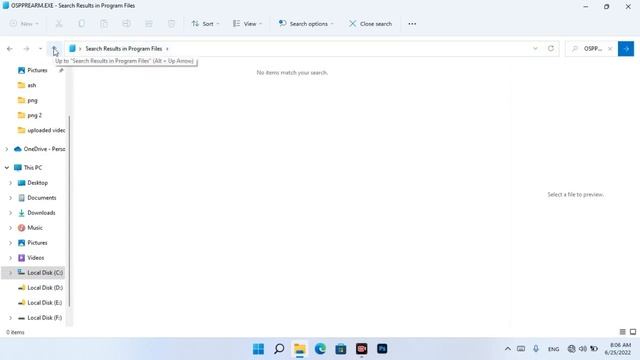Open the red screen recorder taskbar app
Viewport: 640px width, 360px height.
click(x=362, y=349)
